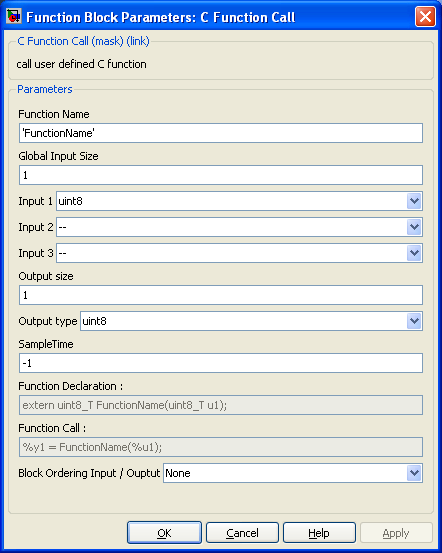Viewport: 442px width, 553px height.
Task: Click the Function Declaration read-only field
Action: [x=221, y=405]
